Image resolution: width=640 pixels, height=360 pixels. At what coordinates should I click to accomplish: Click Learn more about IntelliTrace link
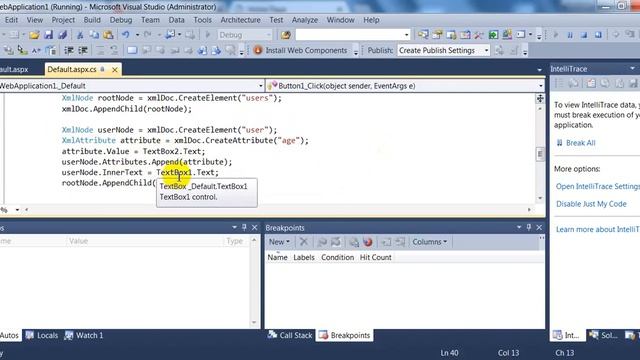pos(598,229)
